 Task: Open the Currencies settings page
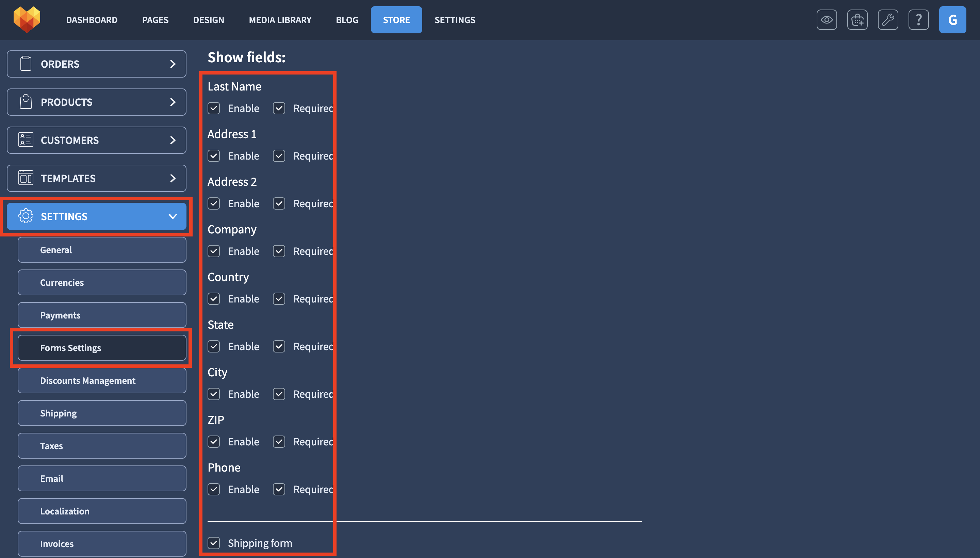[102, 282]
